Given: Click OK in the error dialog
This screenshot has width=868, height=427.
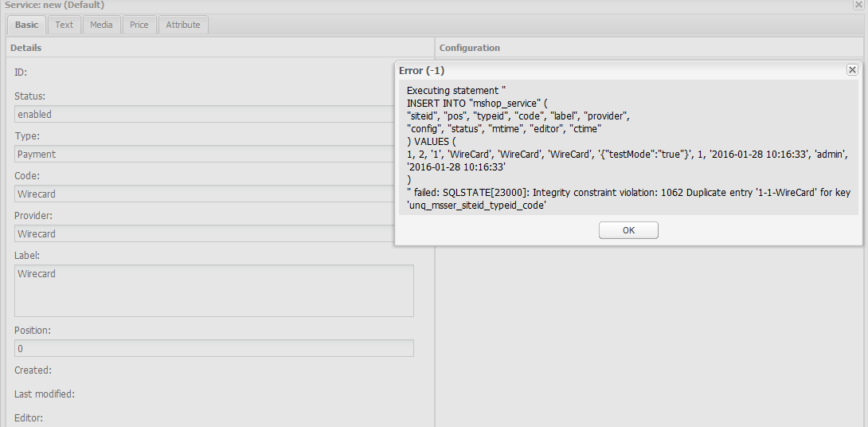Looking at the screenshot, I should coord(628,230).
